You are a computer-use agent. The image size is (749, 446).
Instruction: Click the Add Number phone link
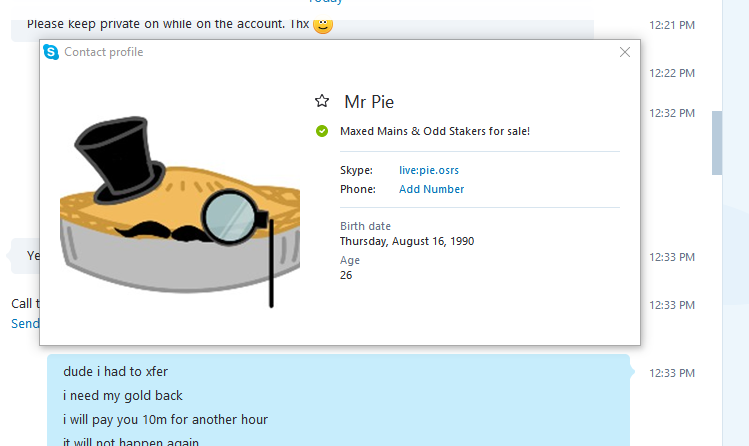pyautogui.click(x=431, y=189)
